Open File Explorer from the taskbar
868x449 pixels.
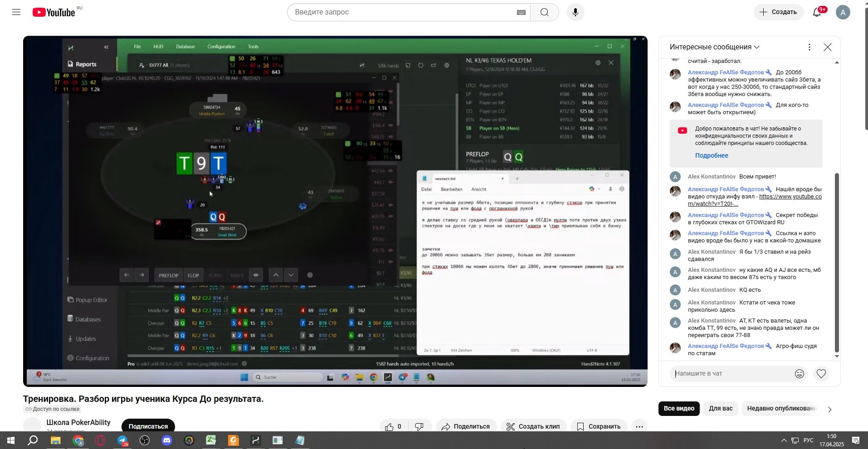point(55,440)
